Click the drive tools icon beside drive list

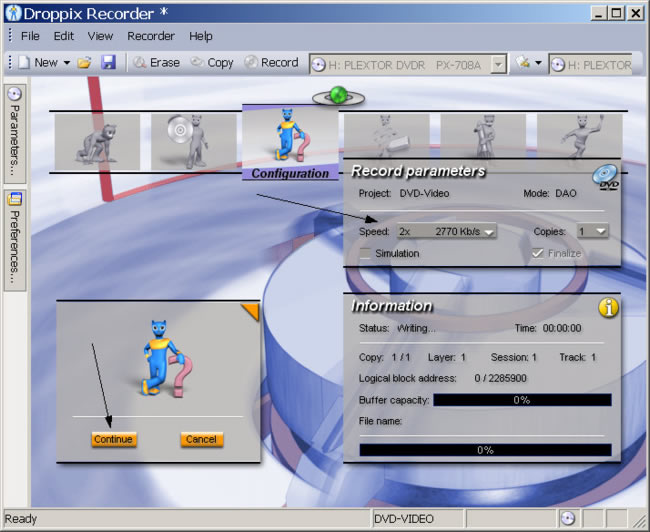522,63
